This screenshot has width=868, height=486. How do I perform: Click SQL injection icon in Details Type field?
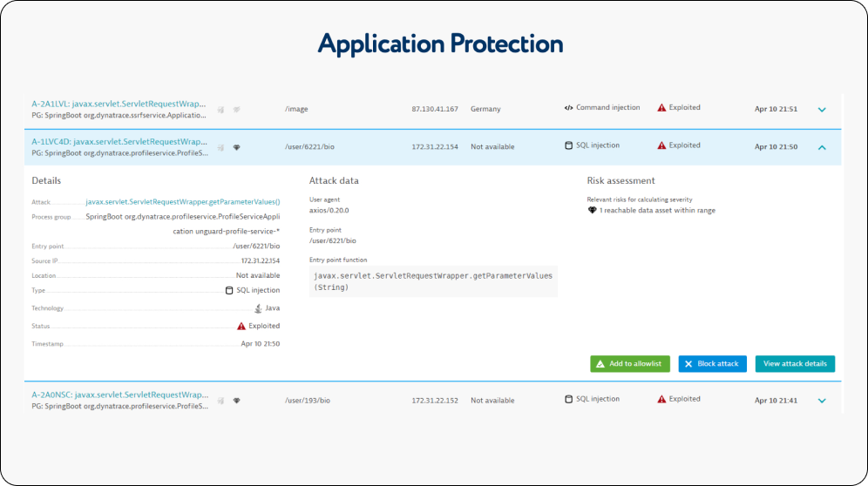tap(230, 290)
